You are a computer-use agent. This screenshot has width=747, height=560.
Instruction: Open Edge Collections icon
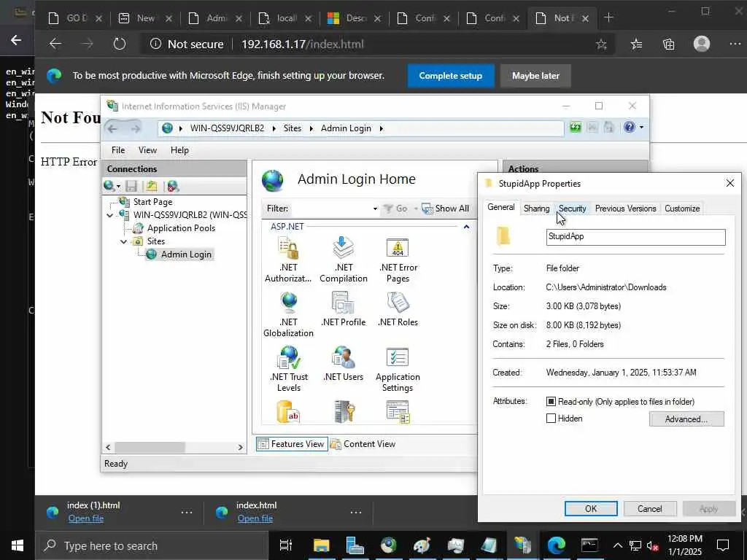coord(668,44)
